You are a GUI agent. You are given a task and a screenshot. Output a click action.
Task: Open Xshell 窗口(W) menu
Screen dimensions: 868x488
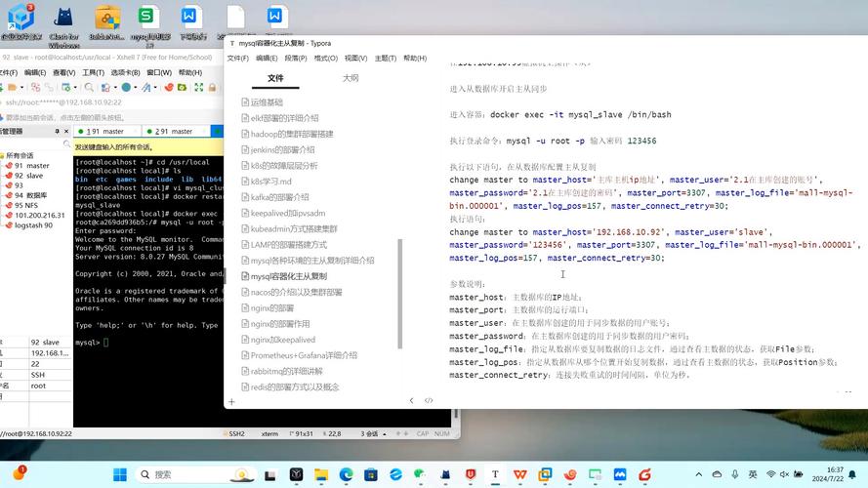point(159,72)
